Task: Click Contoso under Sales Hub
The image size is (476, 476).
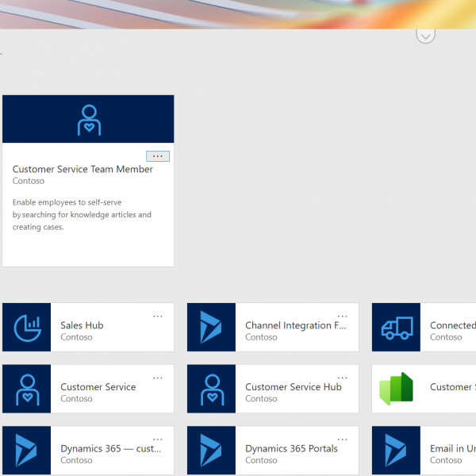Action: [x=76, y=337]
